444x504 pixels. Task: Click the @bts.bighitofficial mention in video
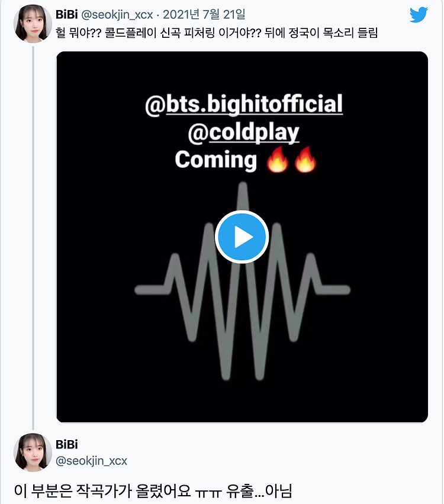tap(244, 104)
